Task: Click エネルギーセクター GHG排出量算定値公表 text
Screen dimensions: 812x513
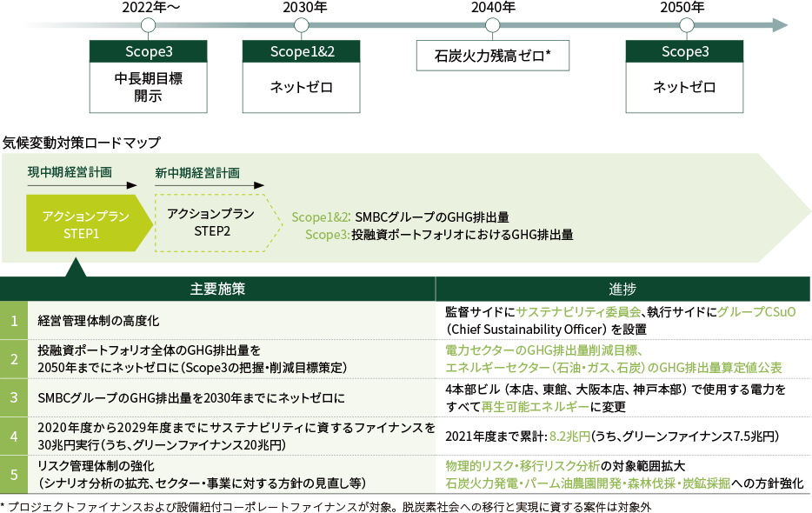Action: pyautogui.click(x=614, y=368)
